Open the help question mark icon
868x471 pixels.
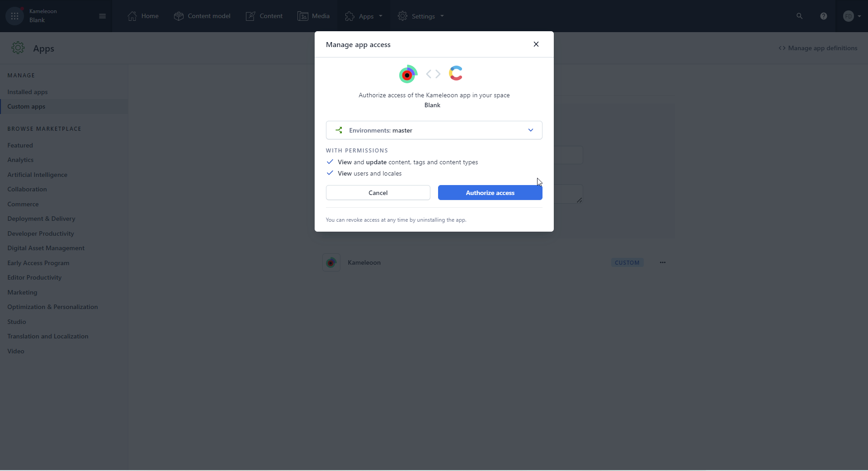[824, 16]
